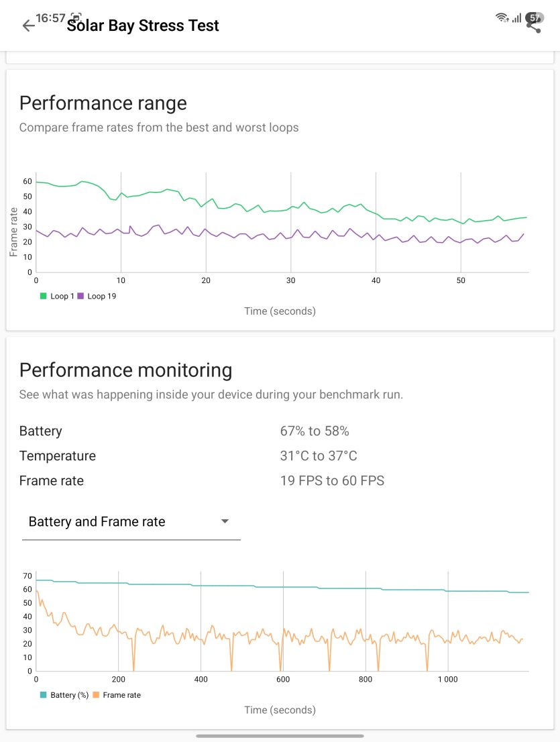Toggle Battery (%) legend teal square
This screenshot has height=742, width=560.
(44, 695)
